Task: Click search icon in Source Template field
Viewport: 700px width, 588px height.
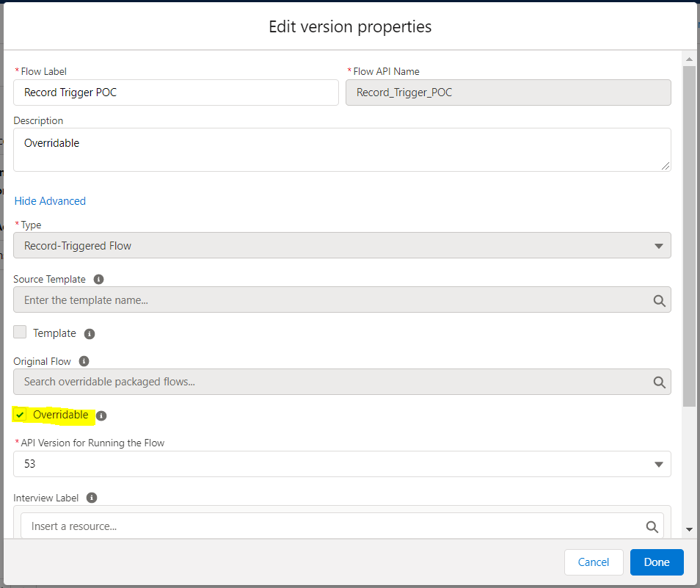Action: pyautogui.click(x=658, y=300)
